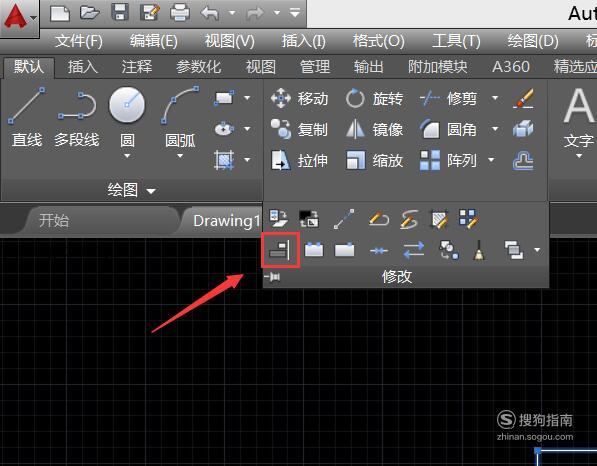
Task: Open the 编辑(E) menu
Action: point(153,41)
